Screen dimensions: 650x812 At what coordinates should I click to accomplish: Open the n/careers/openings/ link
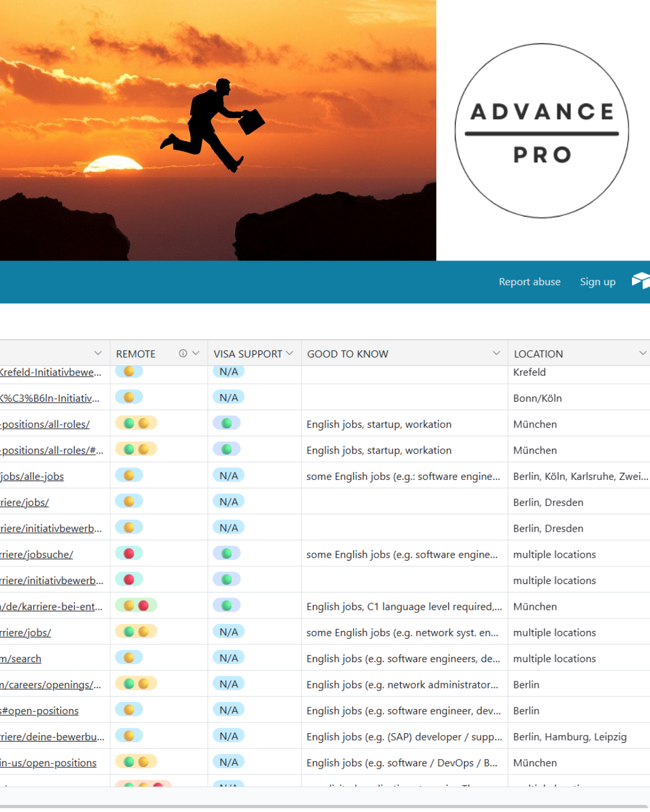pos(51,685)
